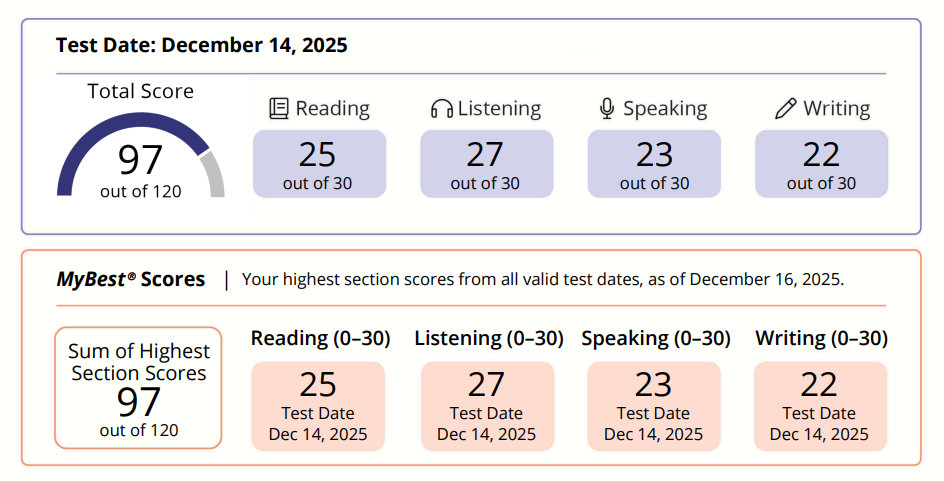Click the highest section scores description text
The height and width of the screenshot is (481, 944).
(x=543, y=279)
